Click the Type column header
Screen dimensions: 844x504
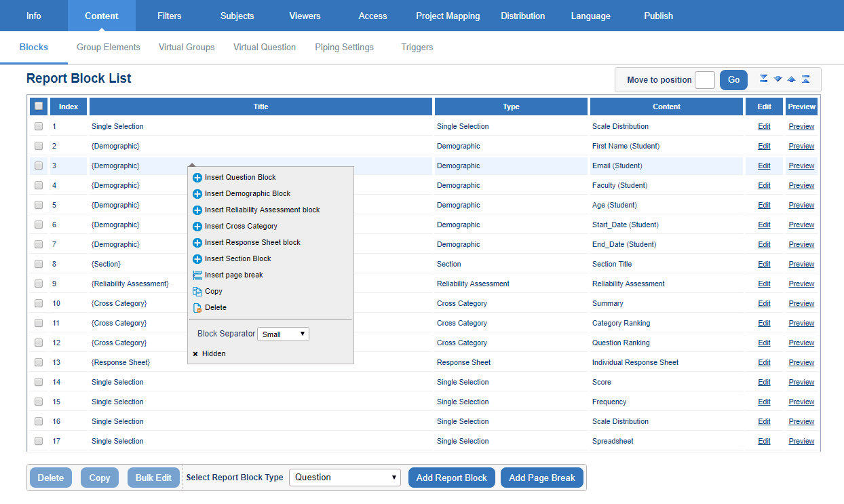(511, 106)
